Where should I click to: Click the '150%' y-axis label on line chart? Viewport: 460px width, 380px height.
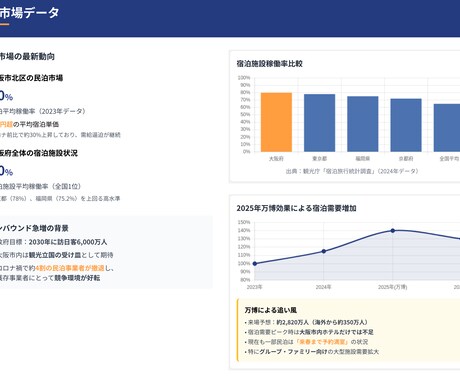click(244, 222)
